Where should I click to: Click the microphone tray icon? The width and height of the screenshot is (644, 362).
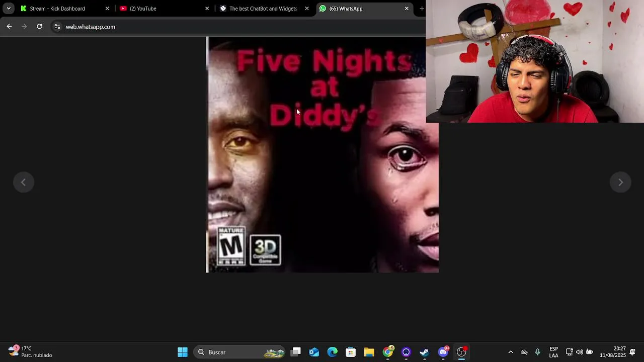coord(537,352)
